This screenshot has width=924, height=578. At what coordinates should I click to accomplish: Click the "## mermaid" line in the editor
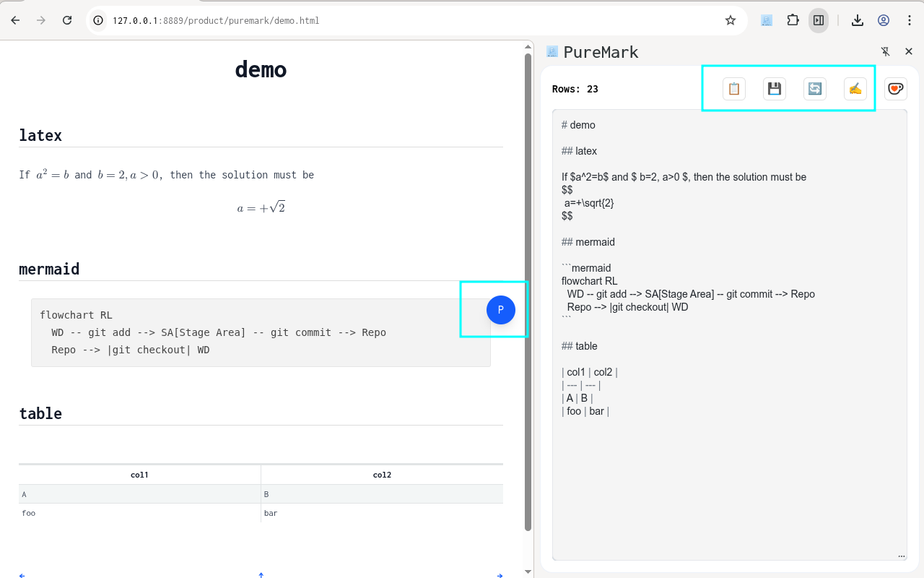[588, 242]
